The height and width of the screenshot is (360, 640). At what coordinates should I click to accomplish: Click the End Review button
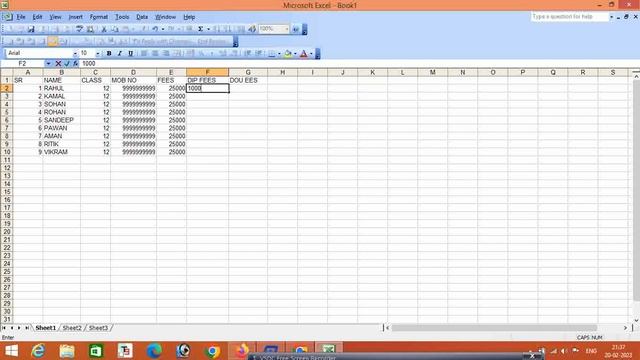[x=212, y=41]
